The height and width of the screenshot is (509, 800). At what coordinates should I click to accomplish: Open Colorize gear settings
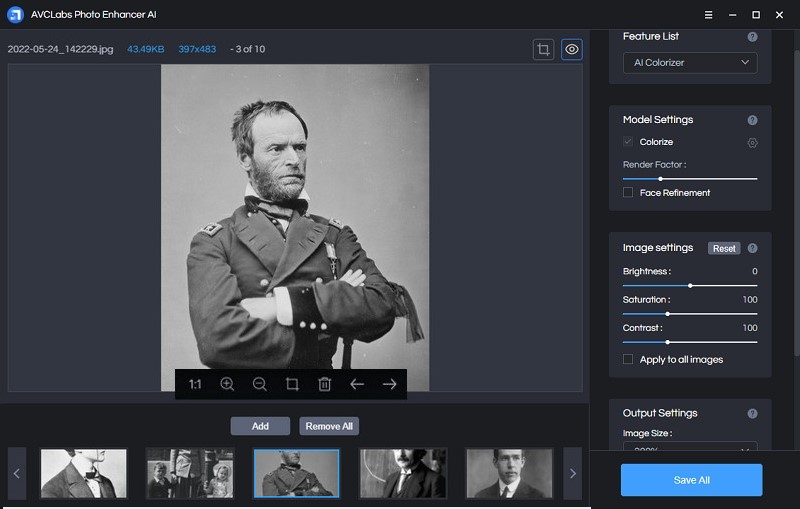[x=752, y=143]
